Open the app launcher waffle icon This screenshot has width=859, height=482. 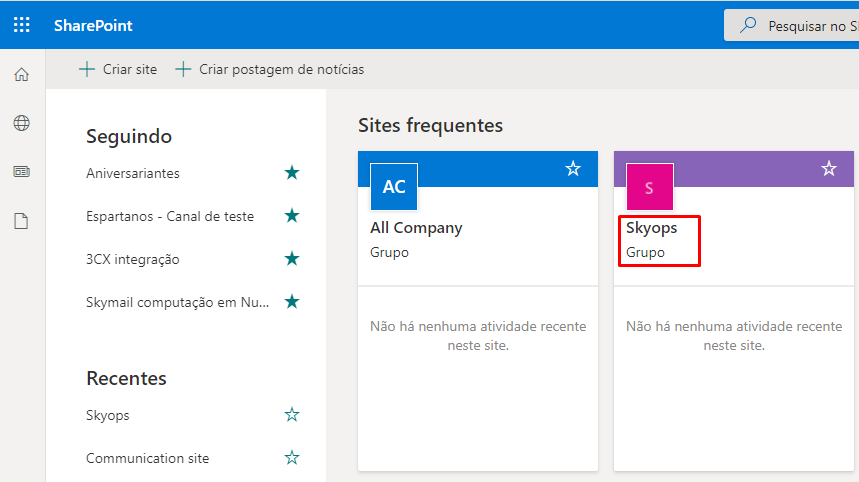21,25
